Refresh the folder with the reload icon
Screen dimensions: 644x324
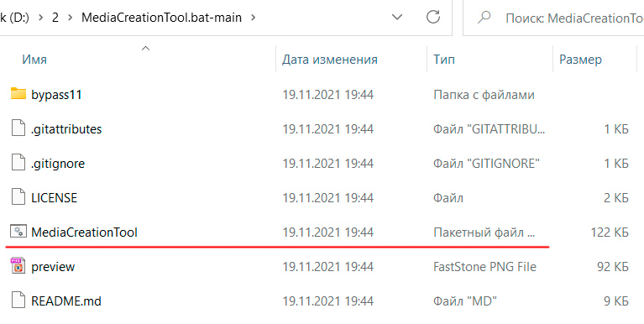[x=433, y=18]
